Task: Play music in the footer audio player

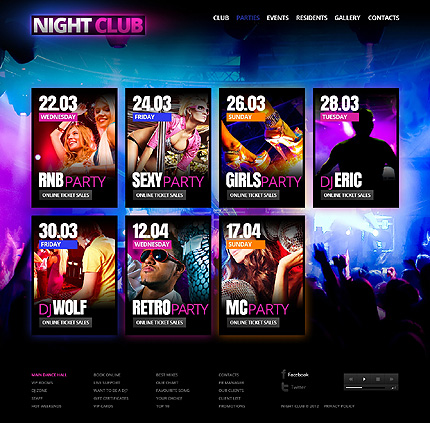Action: 364,379
